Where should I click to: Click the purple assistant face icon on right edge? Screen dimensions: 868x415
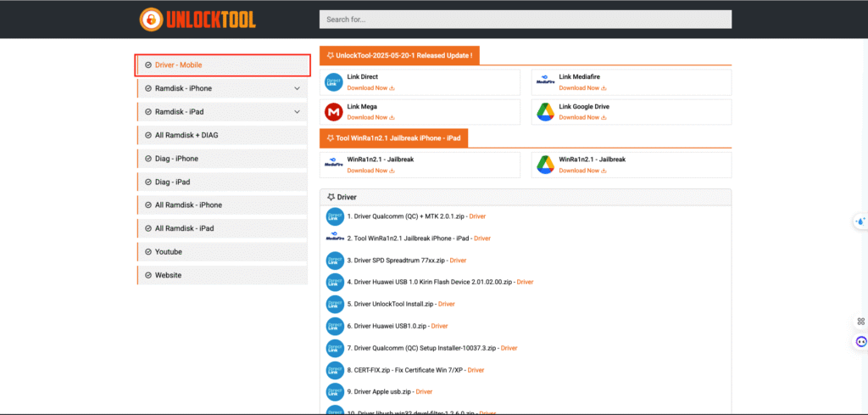[x=861, y=341]
